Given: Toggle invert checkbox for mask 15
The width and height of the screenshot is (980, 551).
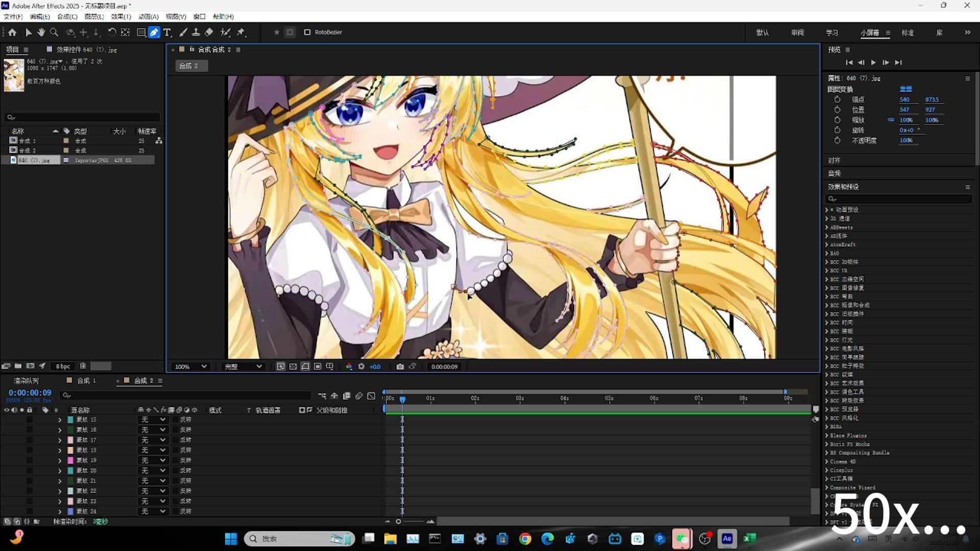Looking at the screenshot, I should (x=176, y=419).
